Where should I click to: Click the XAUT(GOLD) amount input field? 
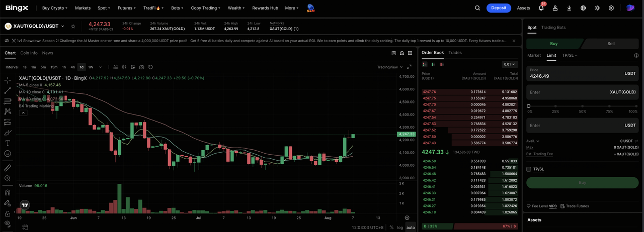[x=583, y=92]
